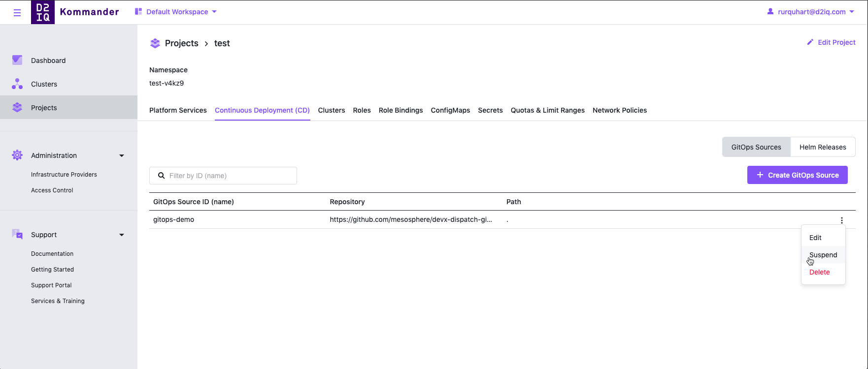
Task: Click Create GitOps Source button
Action: [797, 175]
